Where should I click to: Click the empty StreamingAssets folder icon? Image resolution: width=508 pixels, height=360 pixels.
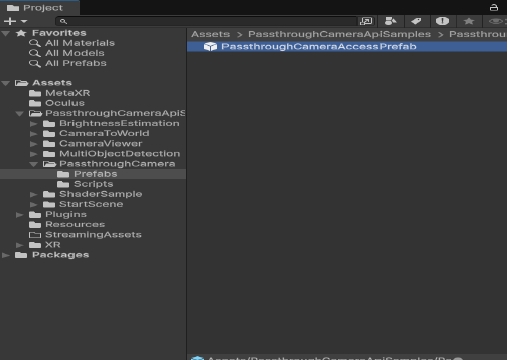[35, 235]
